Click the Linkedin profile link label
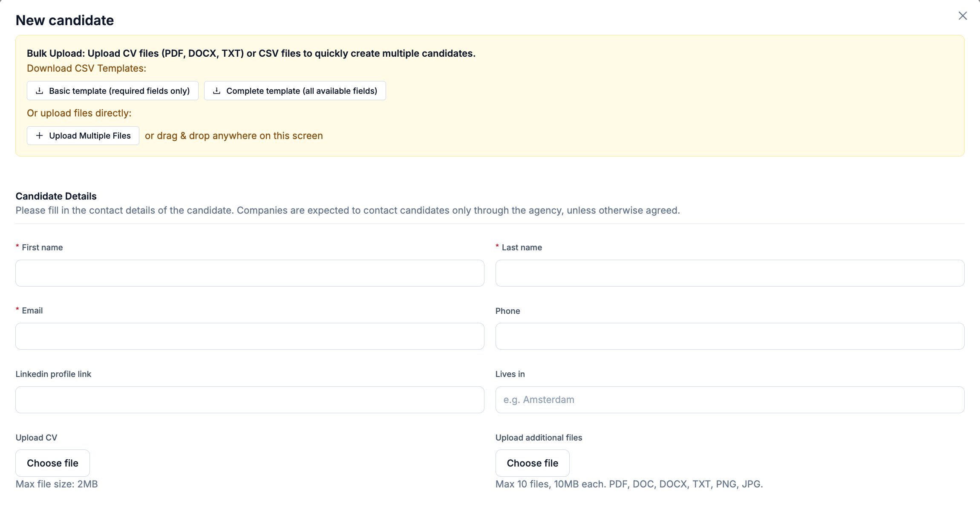 (x=53, y=374)
